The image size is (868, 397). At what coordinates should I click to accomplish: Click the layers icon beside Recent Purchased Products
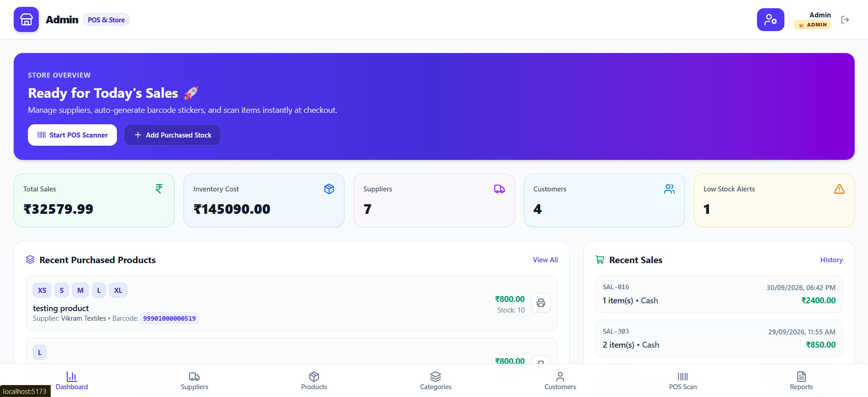coord(30,259)
